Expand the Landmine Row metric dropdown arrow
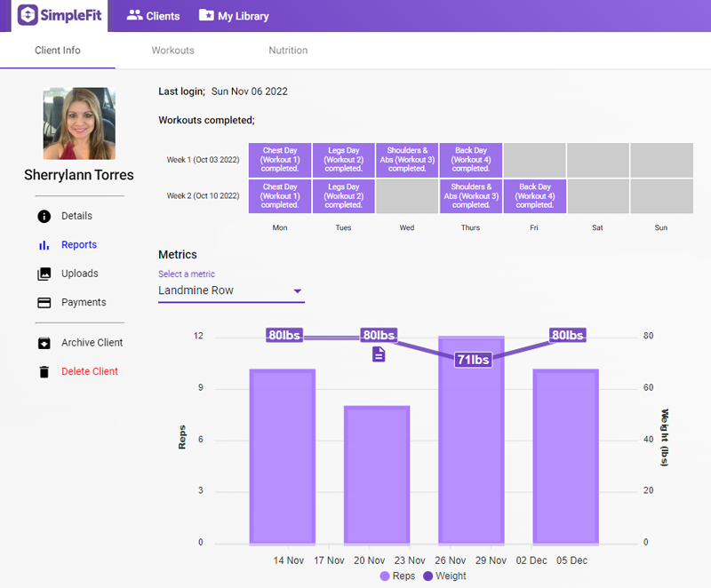Screen dimensions: 711x588 coord(298,290)
